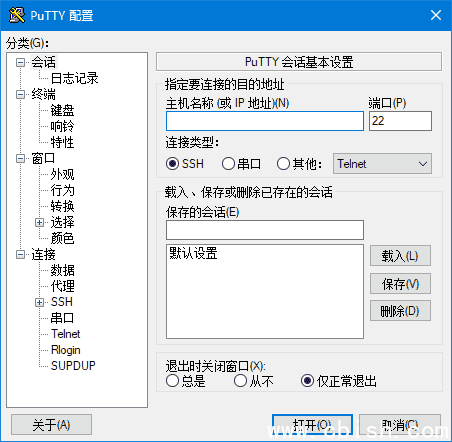This screenshot has height=442, width=452.
Task: Close the PuTTY configuration dialog
Action: click(x=436, y=15)
